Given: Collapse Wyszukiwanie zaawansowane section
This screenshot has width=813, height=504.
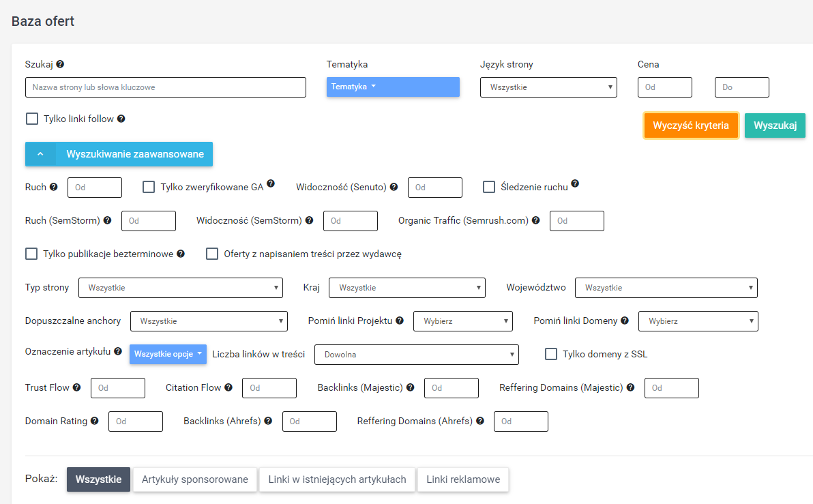Looking at the screenshot, I should pyautogui.click(x=119, y=154).
